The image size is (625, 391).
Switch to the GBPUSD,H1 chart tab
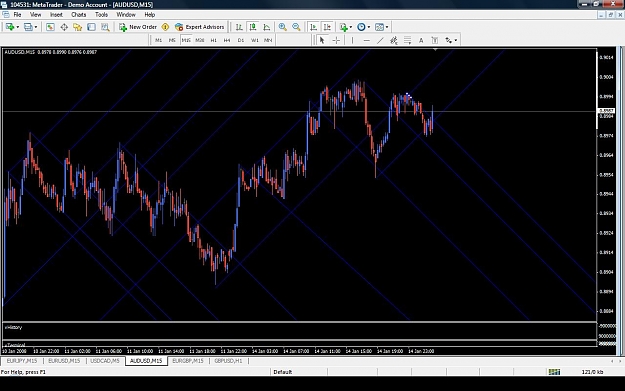228,361
